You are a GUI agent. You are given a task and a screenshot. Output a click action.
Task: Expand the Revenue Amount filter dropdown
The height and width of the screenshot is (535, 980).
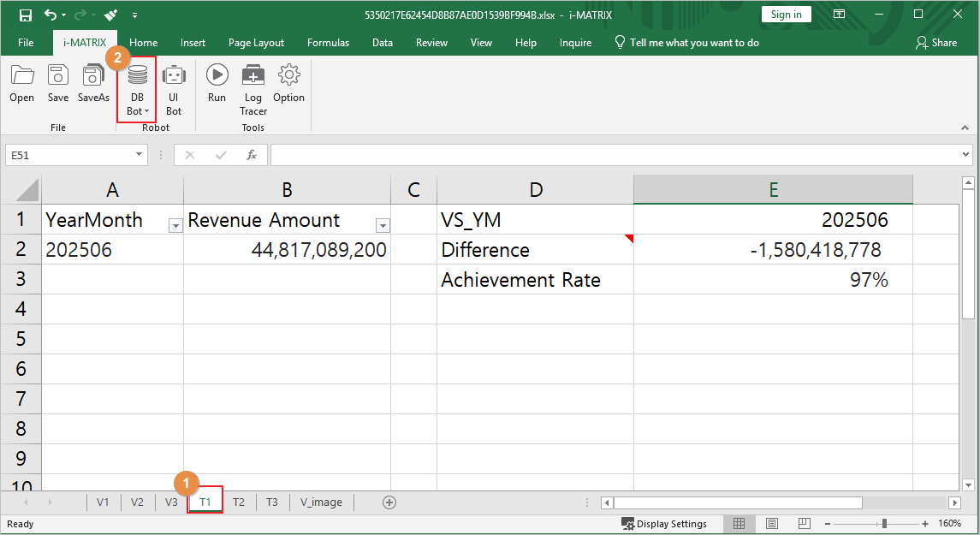tap(383, 226)
